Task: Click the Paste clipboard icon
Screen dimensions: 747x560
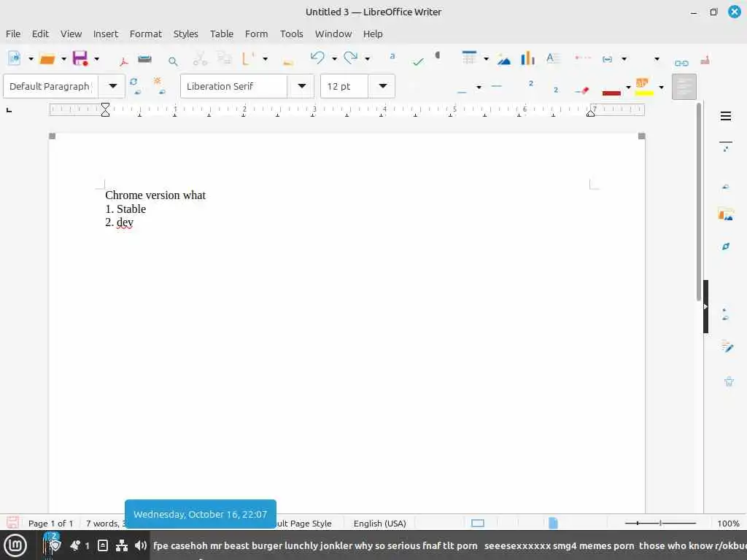Action: [248, 58]
